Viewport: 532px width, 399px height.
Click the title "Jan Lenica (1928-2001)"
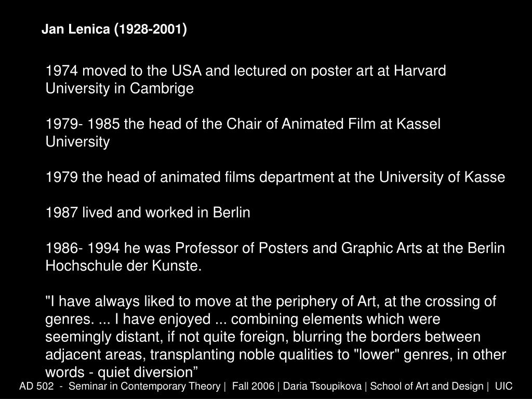tap(114, 29)
